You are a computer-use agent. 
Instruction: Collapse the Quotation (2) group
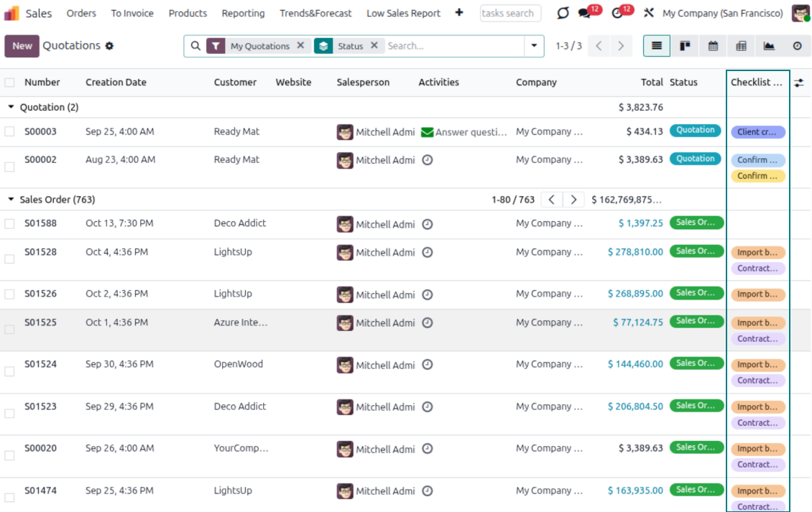click(11, 107)
